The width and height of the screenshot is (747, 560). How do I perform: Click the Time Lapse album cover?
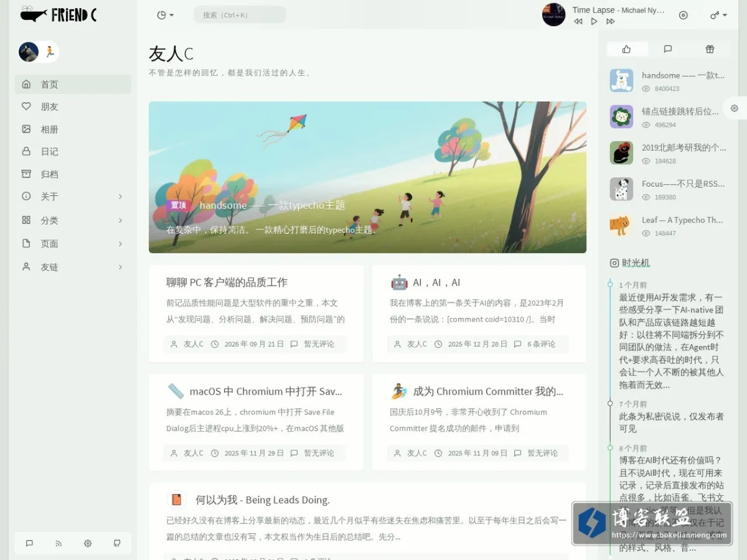click(553, 14)
